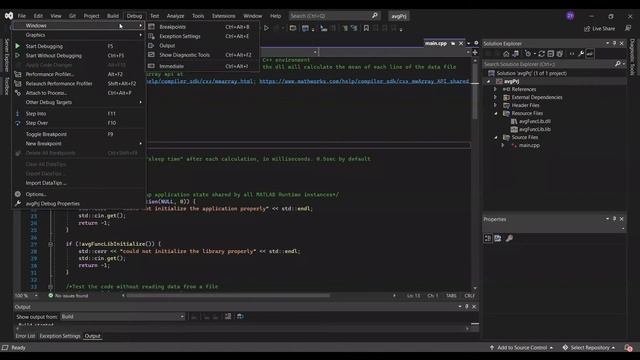Click the Sync with Active Document icon
The image size is (640, 360).
coord(542,54)
